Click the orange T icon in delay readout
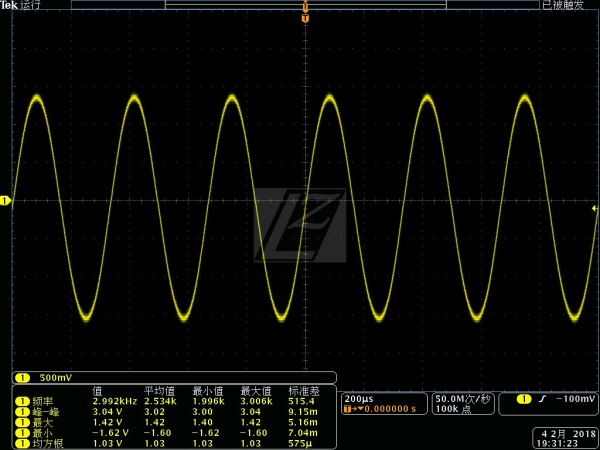 coord(347,409)
